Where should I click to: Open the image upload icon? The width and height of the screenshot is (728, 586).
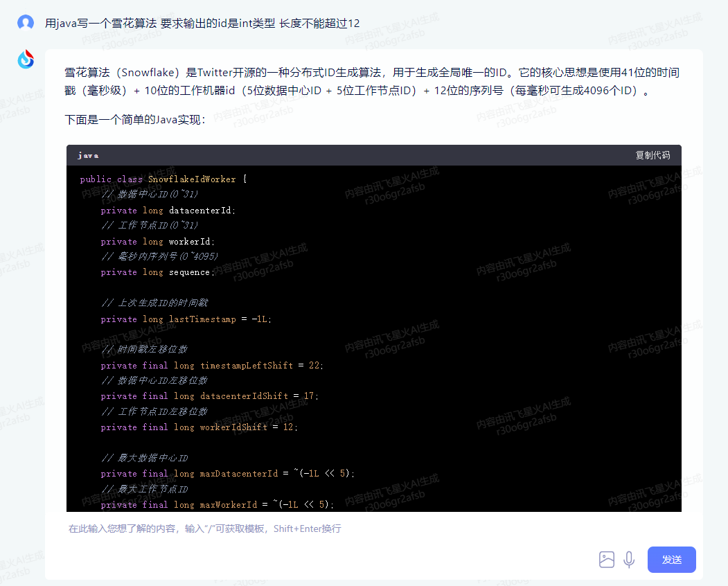click(607, 559)
